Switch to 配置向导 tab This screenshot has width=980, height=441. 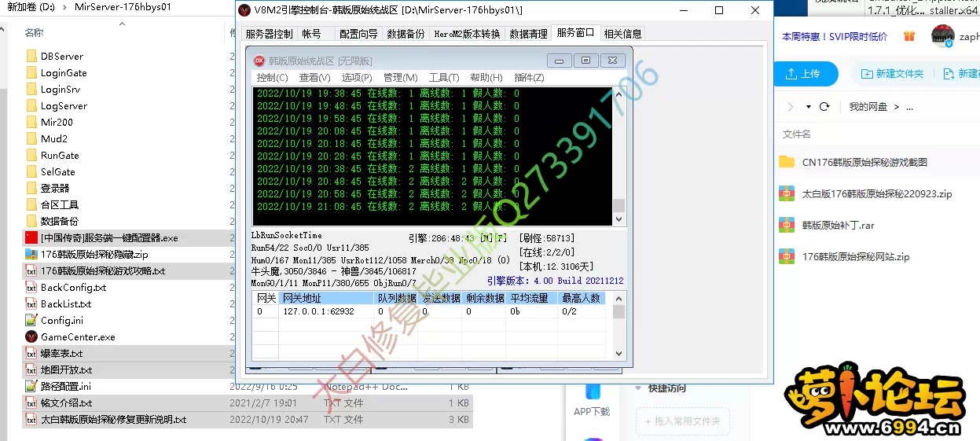358,34
